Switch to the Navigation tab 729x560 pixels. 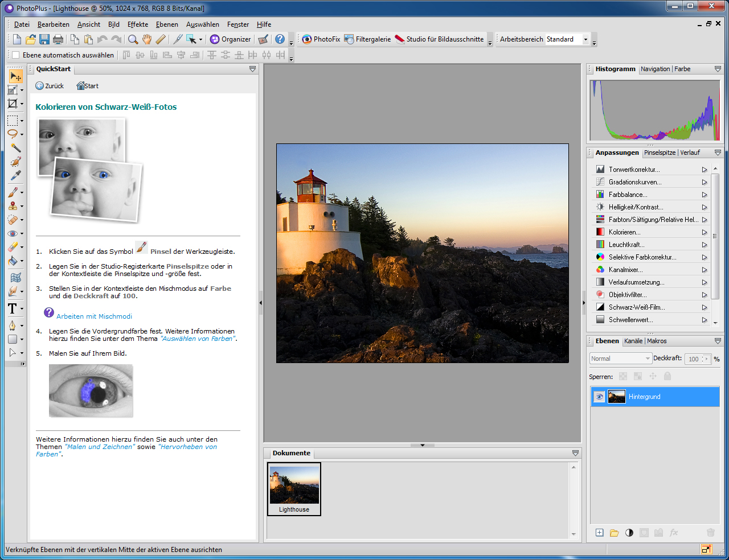[x=655, y=69]
